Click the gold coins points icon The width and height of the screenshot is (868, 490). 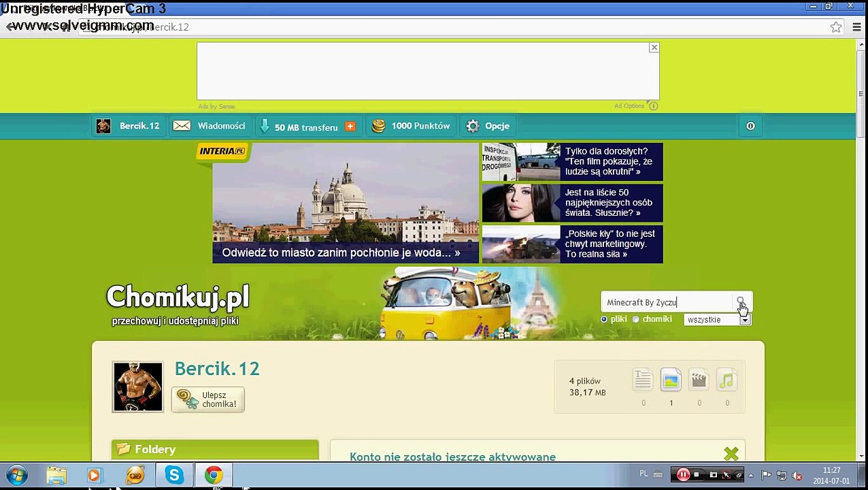pos(378,126)
